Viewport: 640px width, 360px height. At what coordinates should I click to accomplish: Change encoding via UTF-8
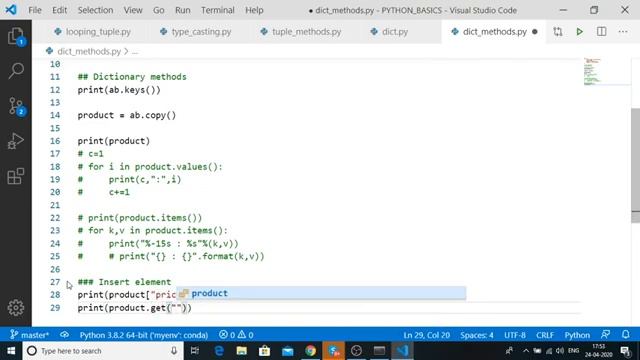(515, 335)
